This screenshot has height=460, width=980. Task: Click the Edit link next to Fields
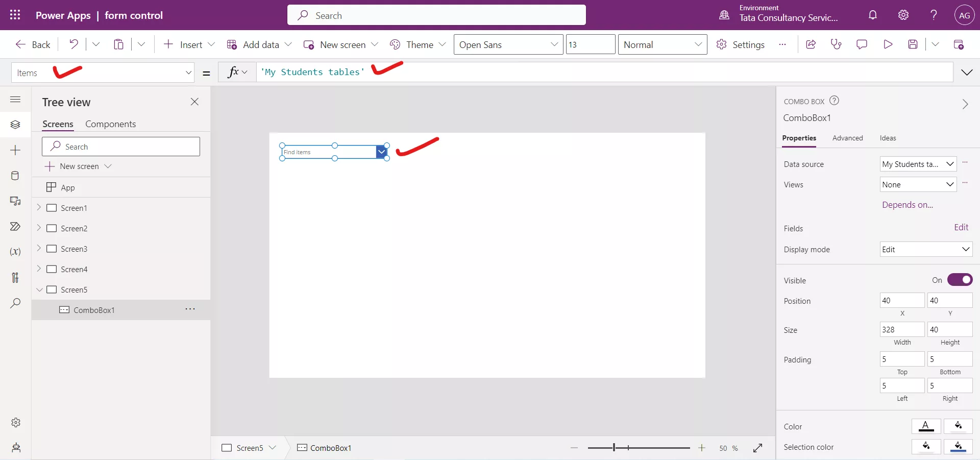point(962,227)
